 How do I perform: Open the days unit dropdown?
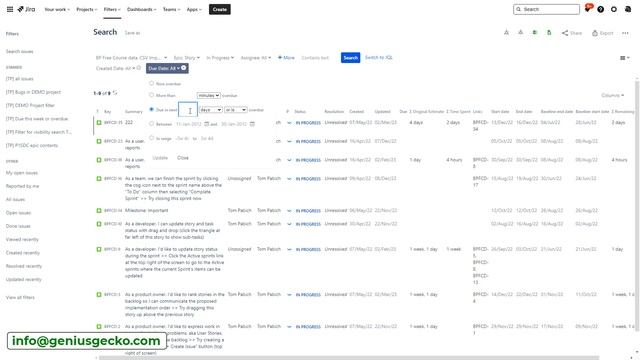tap(211, 110)
